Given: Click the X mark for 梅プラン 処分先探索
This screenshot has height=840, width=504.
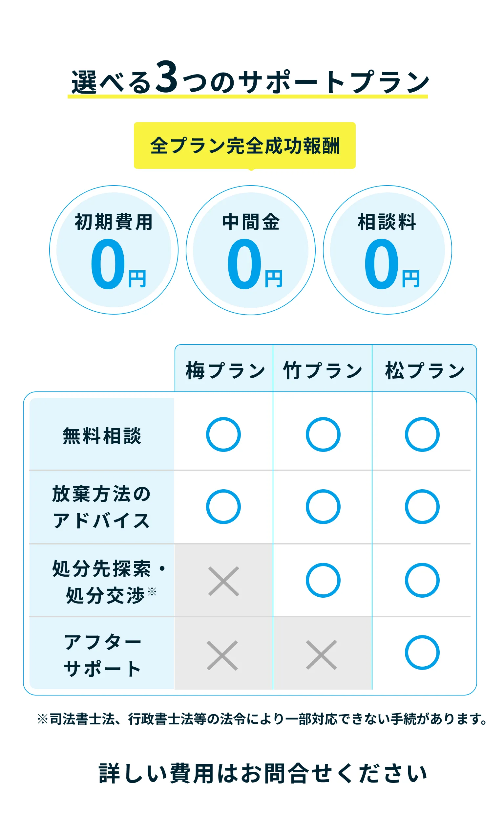Looking at the screenshot, I should (x=223, y=581).
